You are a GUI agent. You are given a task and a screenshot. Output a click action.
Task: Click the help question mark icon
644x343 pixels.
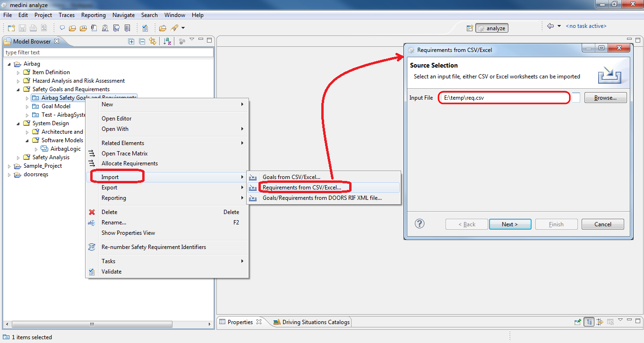coord(420,224)
